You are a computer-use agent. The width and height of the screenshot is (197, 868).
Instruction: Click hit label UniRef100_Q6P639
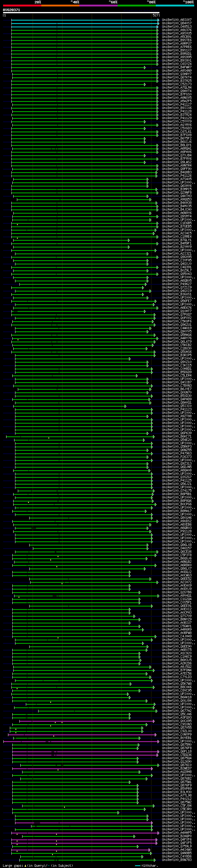(177, 433)
